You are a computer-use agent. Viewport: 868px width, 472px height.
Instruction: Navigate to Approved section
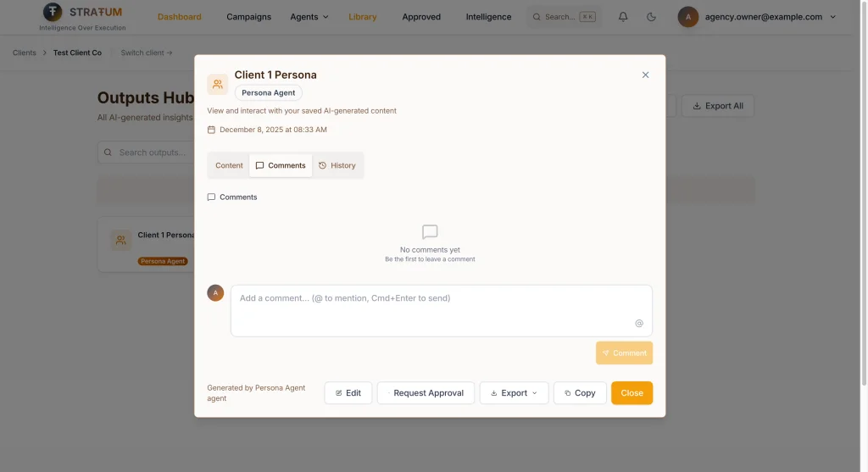[421, 17]
